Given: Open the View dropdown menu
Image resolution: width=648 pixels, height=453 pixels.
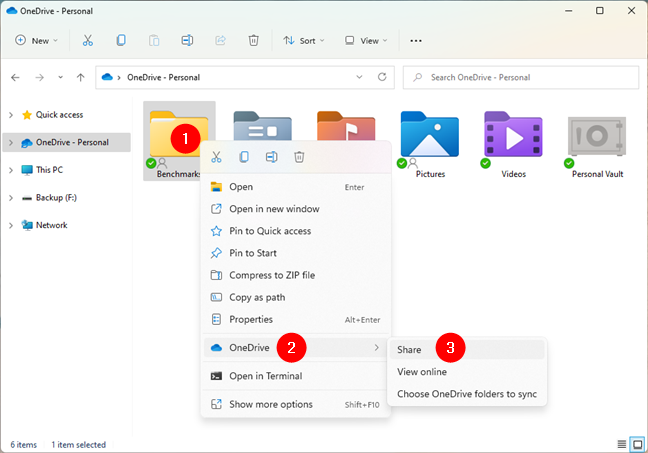Looking at the screenshot, I should pos(366,41).
